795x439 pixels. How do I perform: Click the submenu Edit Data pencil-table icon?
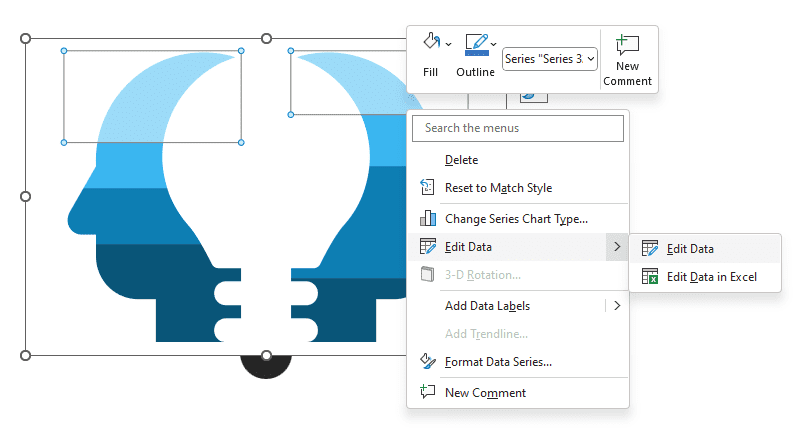point(650,248)
